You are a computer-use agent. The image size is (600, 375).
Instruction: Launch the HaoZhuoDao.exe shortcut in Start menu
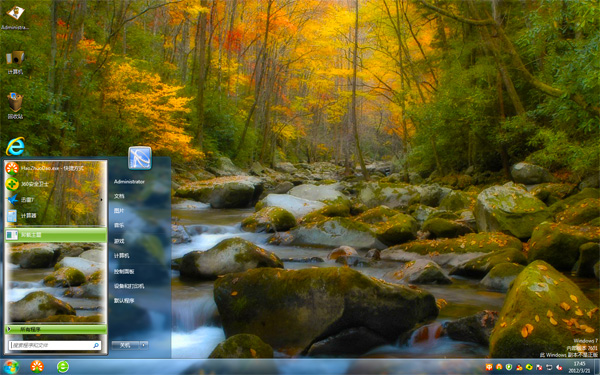pyautogui.click(x=55, y=168)
